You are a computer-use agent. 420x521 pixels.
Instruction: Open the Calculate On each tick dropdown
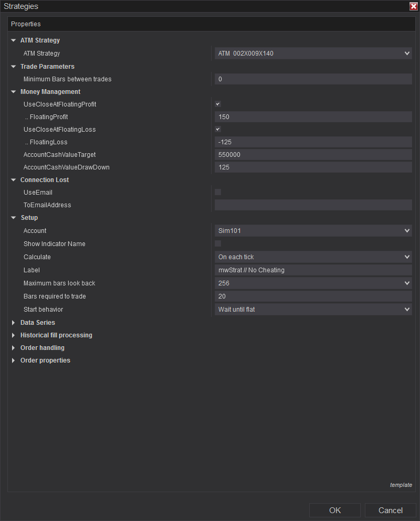pyautogui.click(x=313, y=257)
